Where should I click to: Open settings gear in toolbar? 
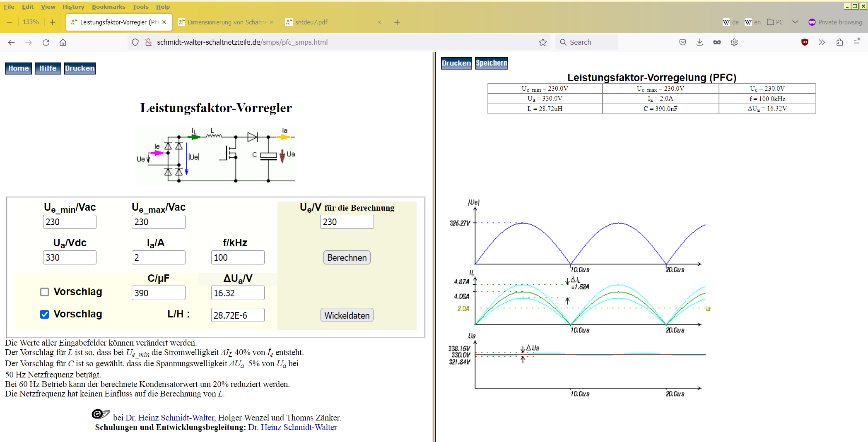click(x=734, y=42)
